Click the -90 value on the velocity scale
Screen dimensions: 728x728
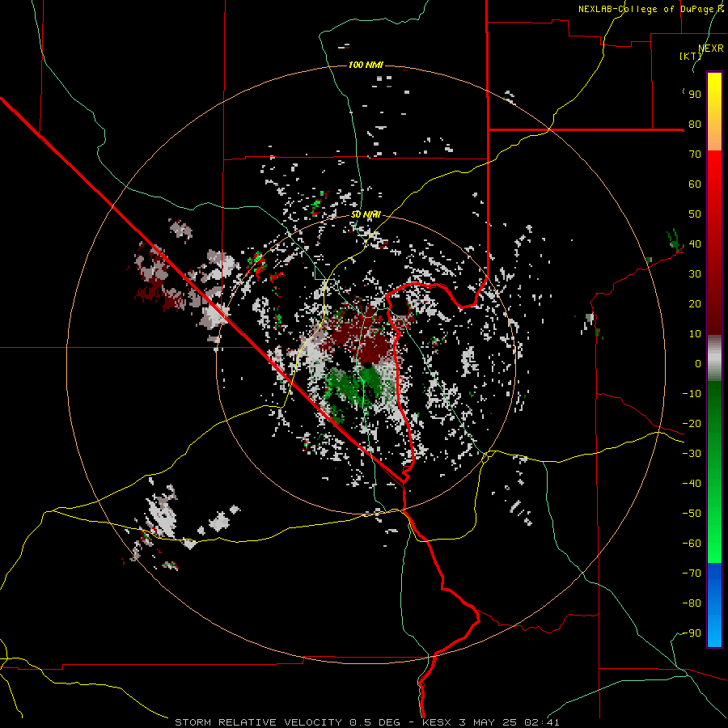click(692, 633)
